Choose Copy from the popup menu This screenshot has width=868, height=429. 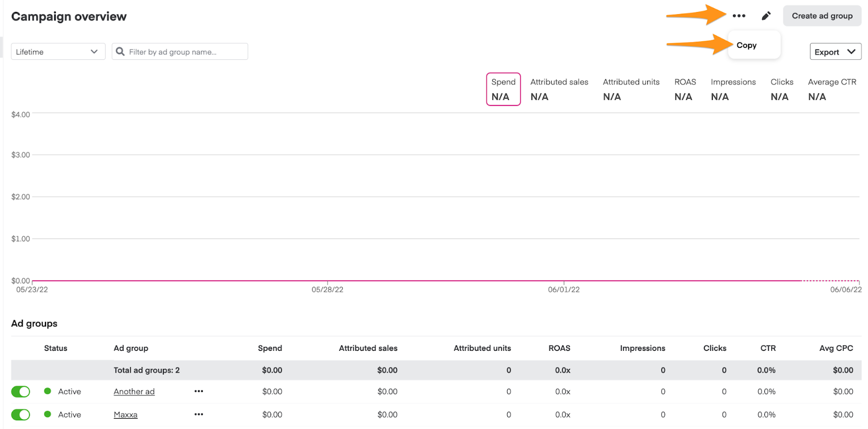click(746, 45)
